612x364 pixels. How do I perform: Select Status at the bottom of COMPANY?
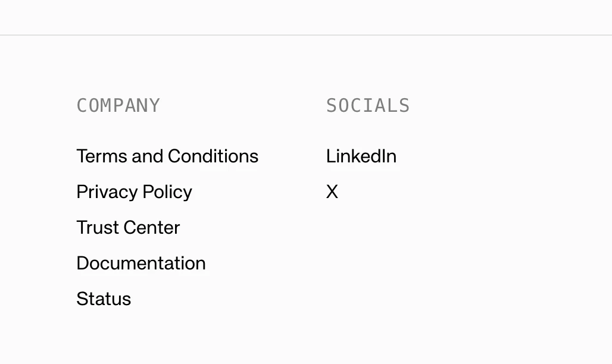tap(104, 299)
